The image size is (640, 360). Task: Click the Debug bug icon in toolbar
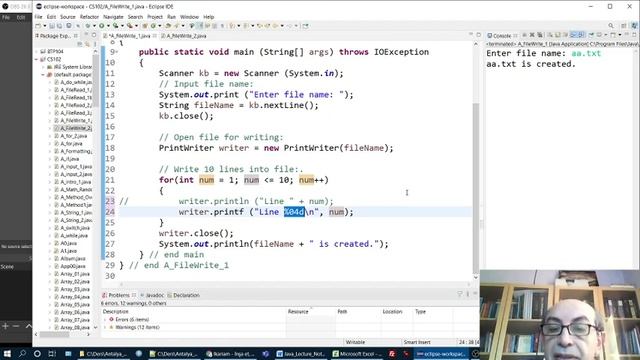(x=87, y=26)
